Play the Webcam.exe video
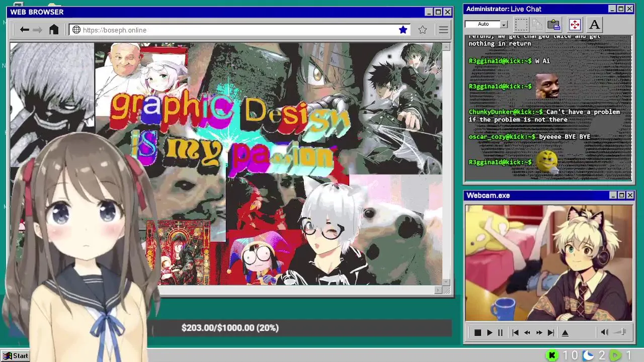This screenshot has width=644, height=362. pyautogui.click(x=490, y=333)
